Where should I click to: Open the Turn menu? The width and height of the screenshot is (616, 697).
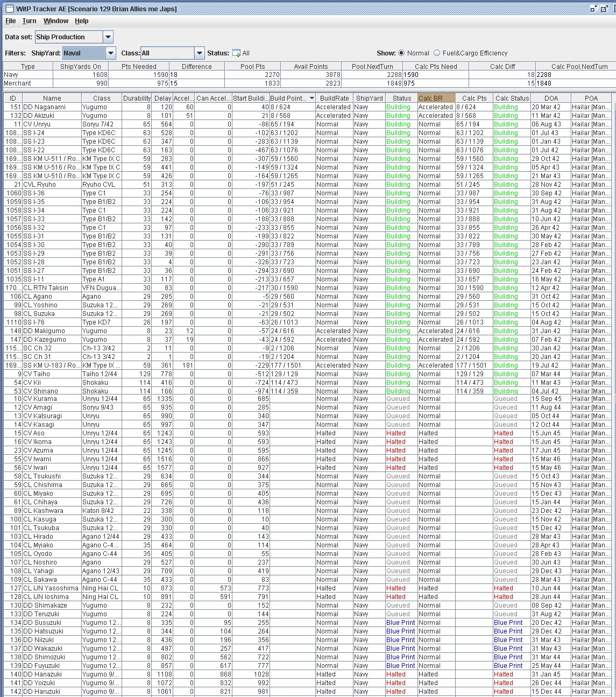[x=29, y=21]
